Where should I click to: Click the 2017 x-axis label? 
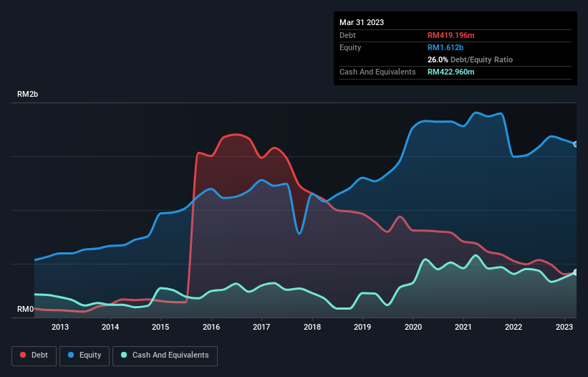(x=261, y=327)
